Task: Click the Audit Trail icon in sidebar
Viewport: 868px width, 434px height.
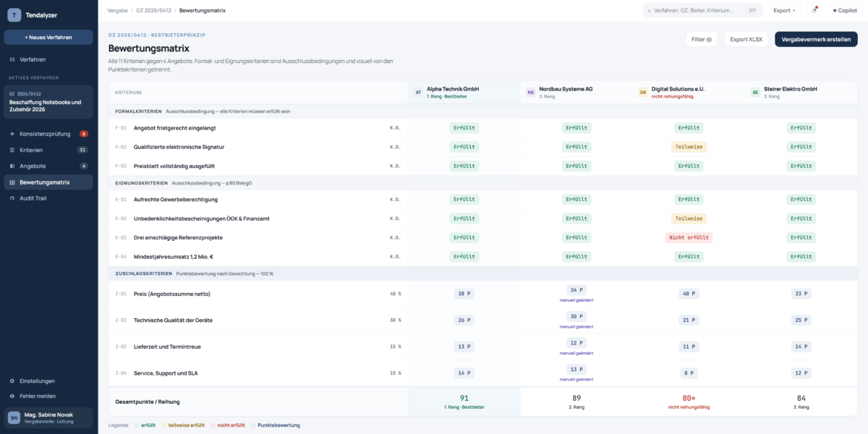Action: [x=12, y=197]
